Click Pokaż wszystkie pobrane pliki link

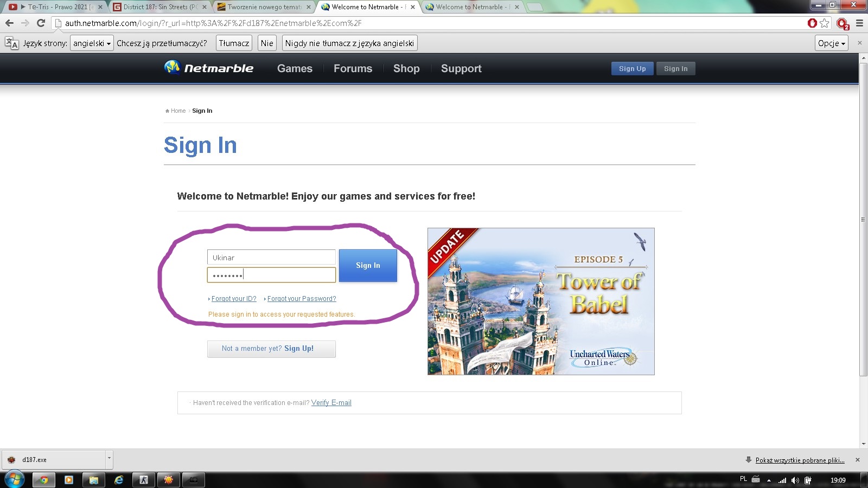pyautogui.click(x=800, y=460)
